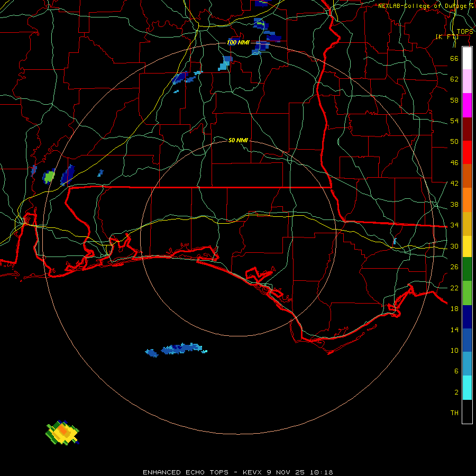The height and width of the screenshot is (476, 476).
Task: Click the "14" legend value
Action: click(454, 329)
